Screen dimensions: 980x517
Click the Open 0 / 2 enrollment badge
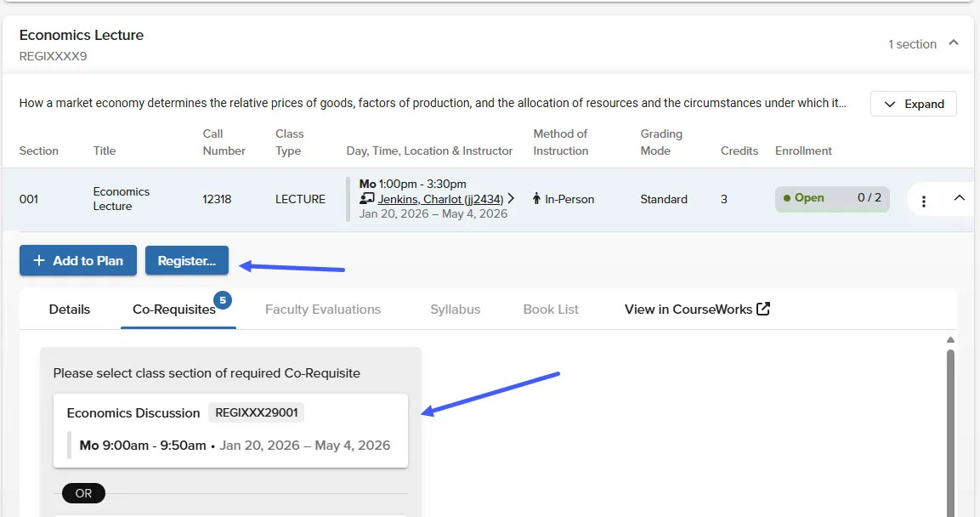832,198
